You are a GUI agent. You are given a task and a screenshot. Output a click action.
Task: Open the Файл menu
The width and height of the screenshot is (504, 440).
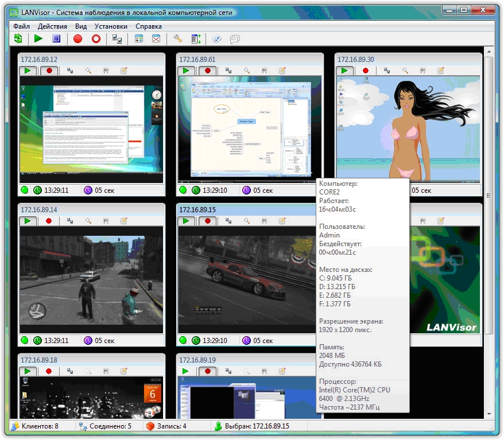[x=21, y=26]
